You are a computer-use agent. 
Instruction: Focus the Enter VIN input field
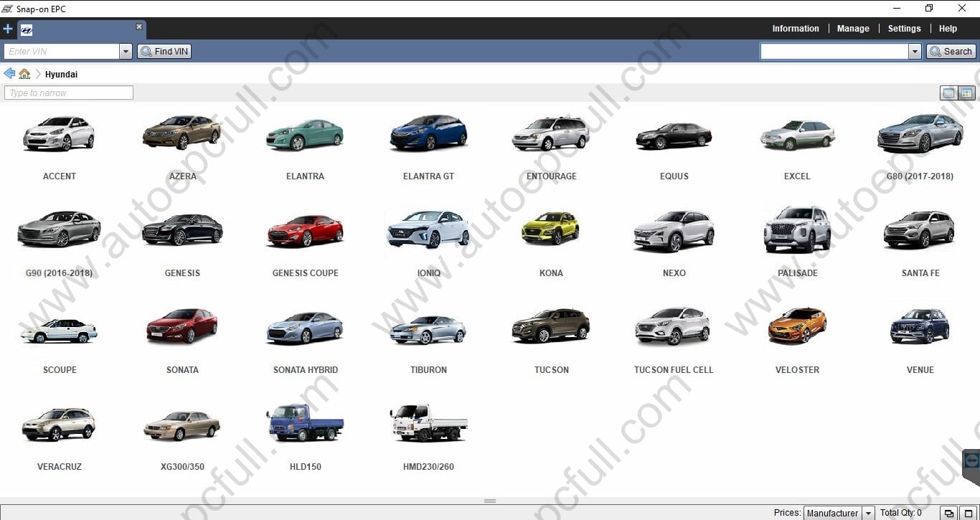62,52
